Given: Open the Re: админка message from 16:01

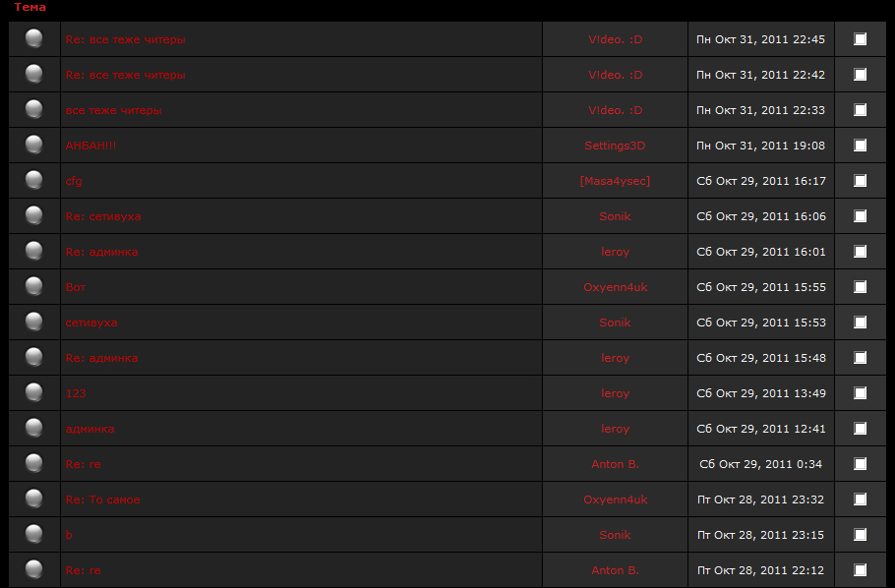Looking at the screenshot, I should [101, 252].
